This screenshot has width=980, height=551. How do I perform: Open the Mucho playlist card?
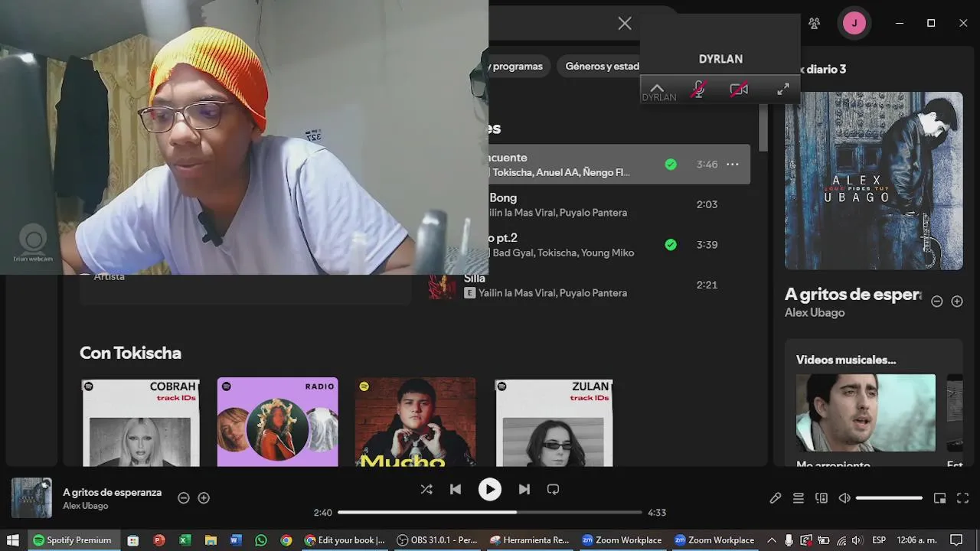(415, 422)
